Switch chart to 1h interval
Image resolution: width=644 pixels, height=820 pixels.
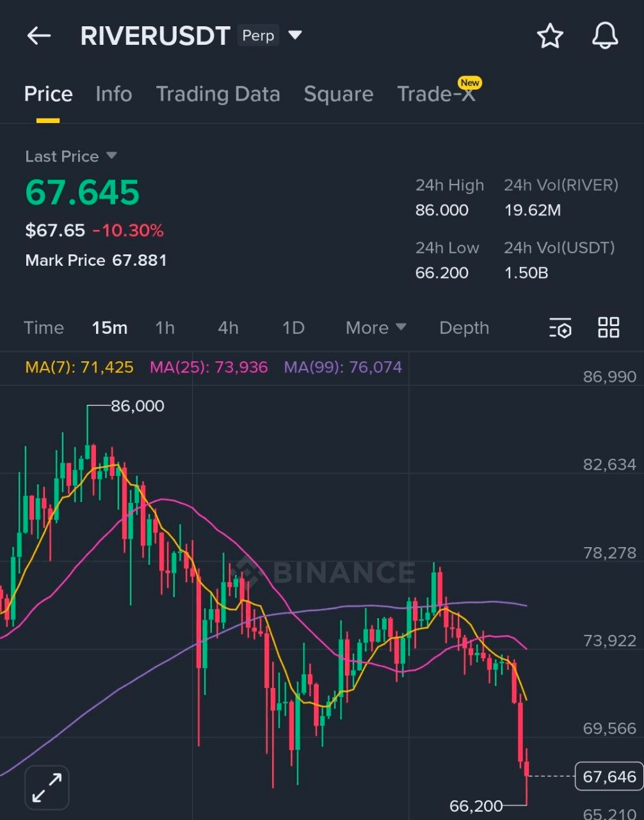pyautogui.click(x=165, y=328)
